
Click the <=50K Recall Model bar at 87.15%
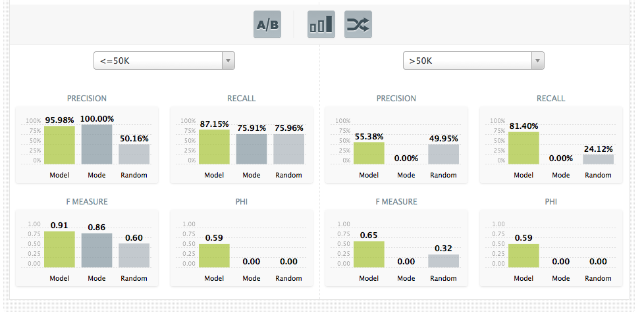(x=214, y=147)
